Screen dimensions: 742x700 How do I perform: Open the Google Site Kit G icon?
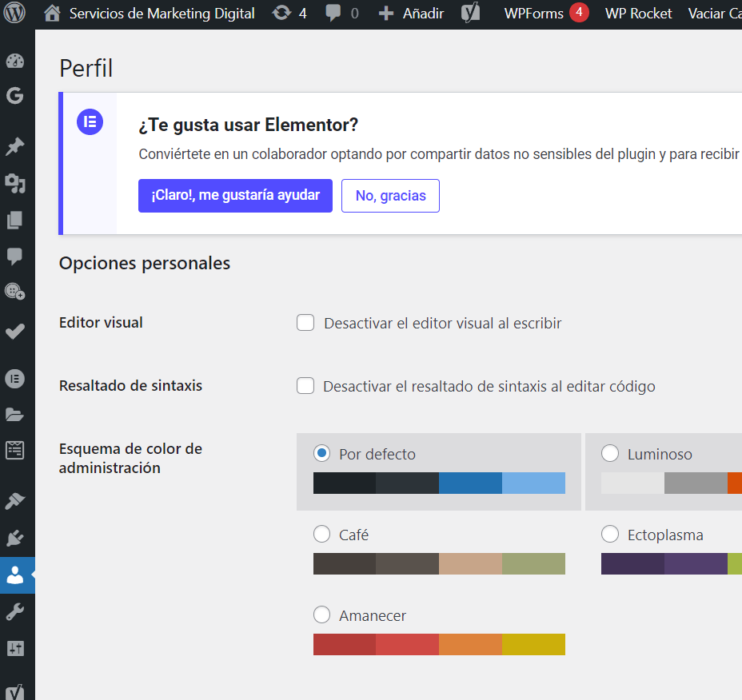[x=14, y=96]
